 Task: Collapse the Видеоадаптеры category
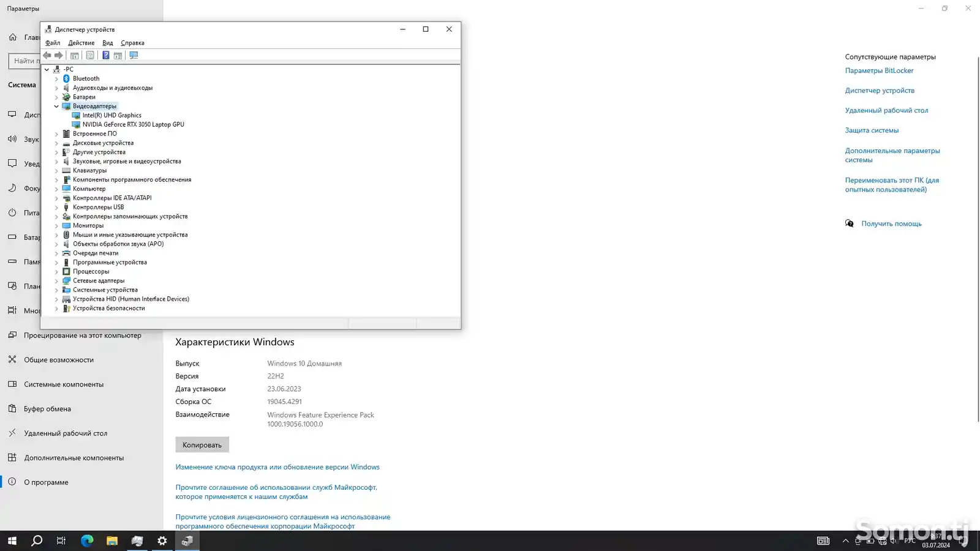[x=56, y=106]
